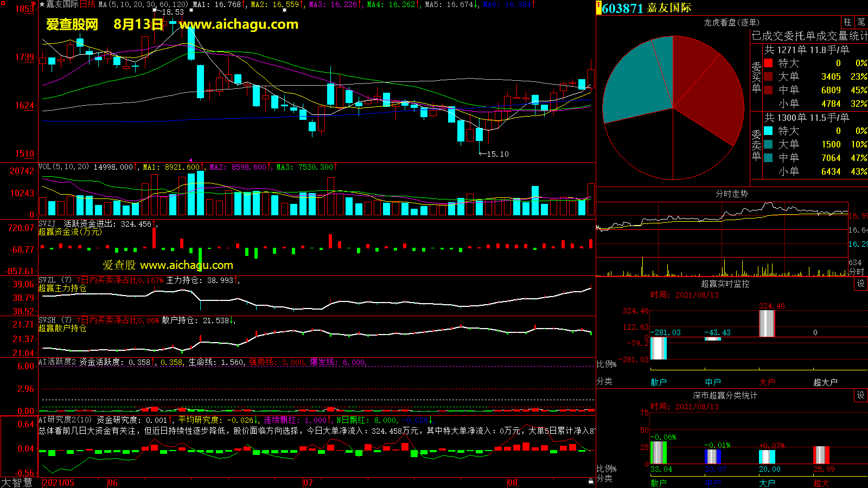Click the bright red 特大 buy order swatch
Screen dimensions: 868x488
pyautogui.click(x=768, y=63)
